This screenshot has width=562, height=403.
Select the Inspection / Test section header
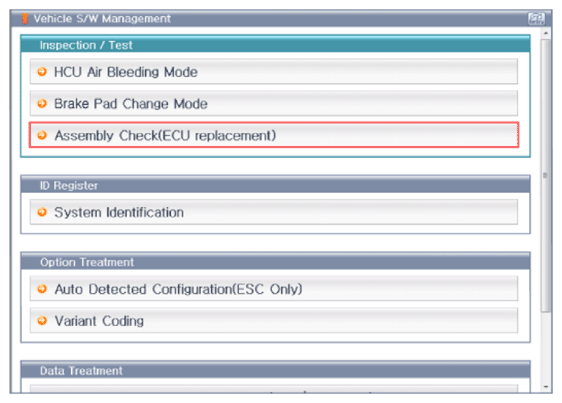(x=275, y=44)
